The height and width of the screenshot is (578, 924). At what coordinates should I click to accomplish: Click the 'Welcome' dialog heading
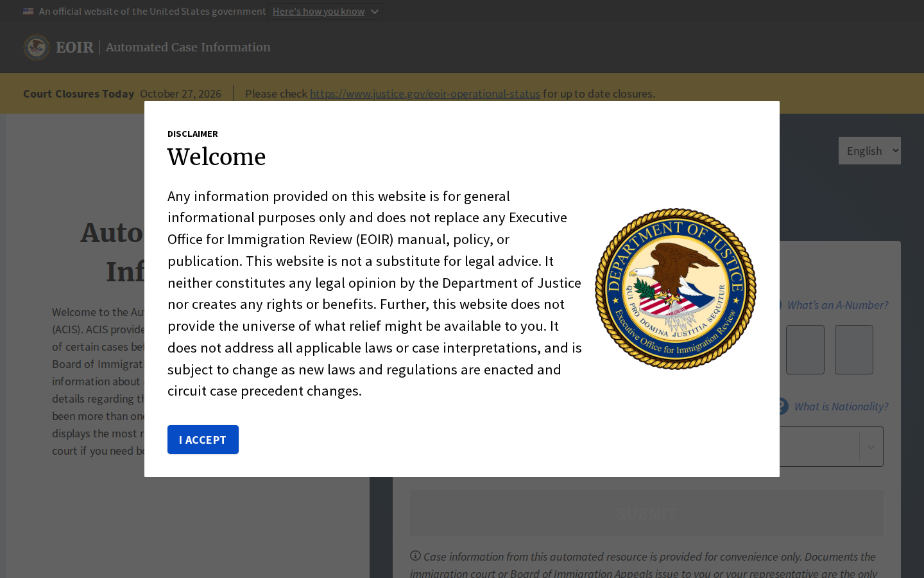(x=216, y=157)
